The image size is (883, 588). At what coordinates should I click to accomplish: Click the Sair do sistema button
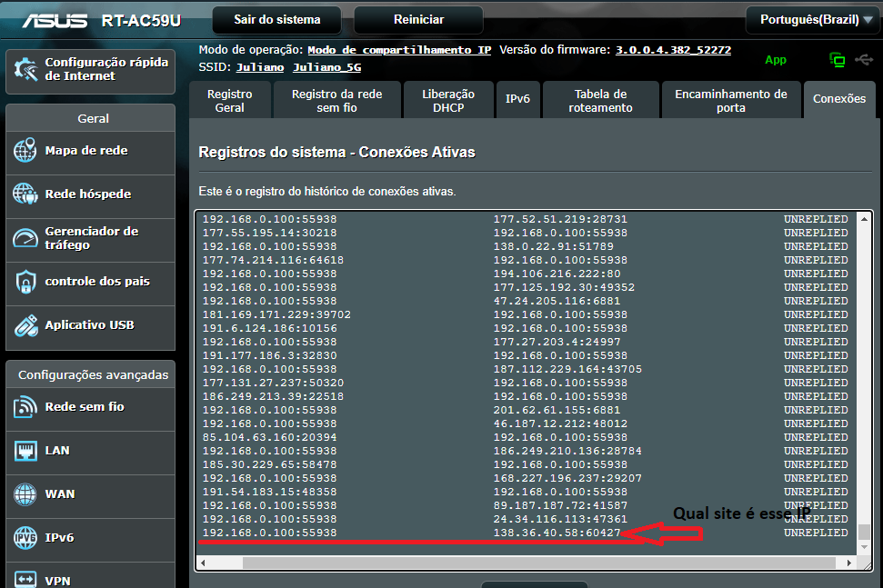click(277, 20)
